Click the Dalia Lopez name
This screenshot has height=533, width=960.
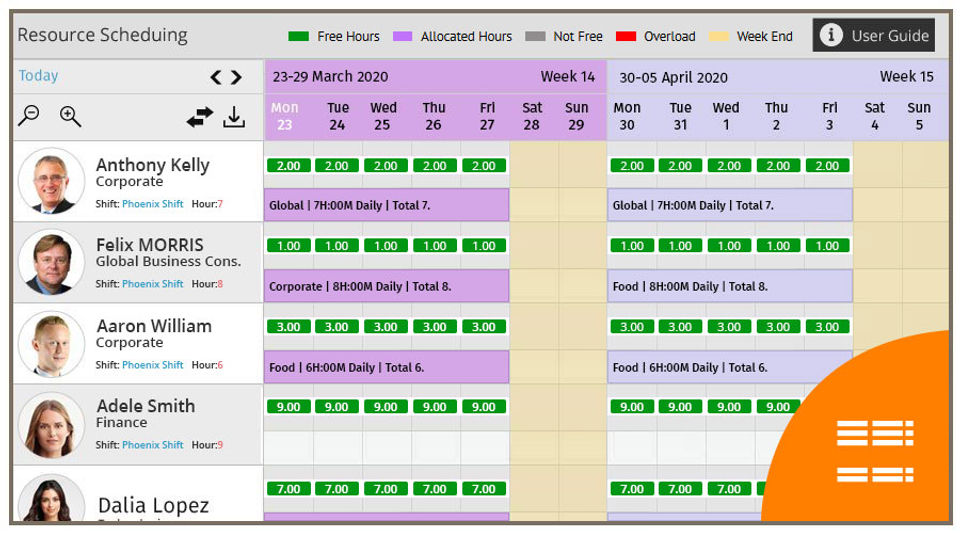point(154,505)
